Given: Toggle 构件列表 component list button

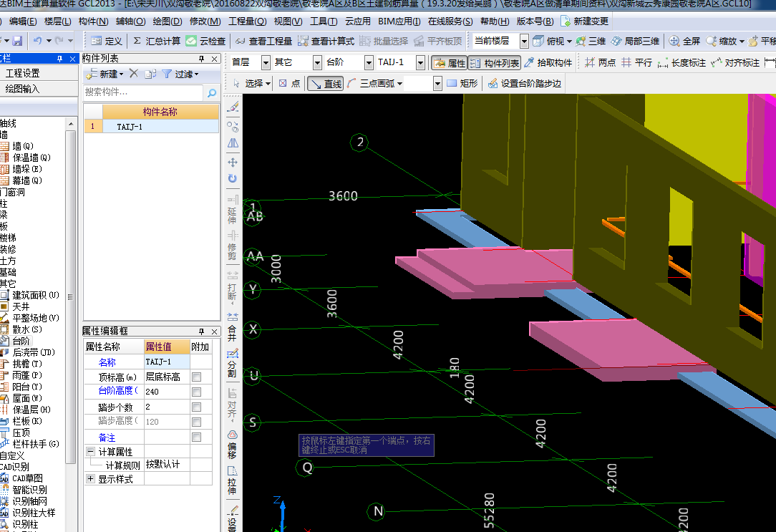Looking at the screenshot, I should point(495,63).
